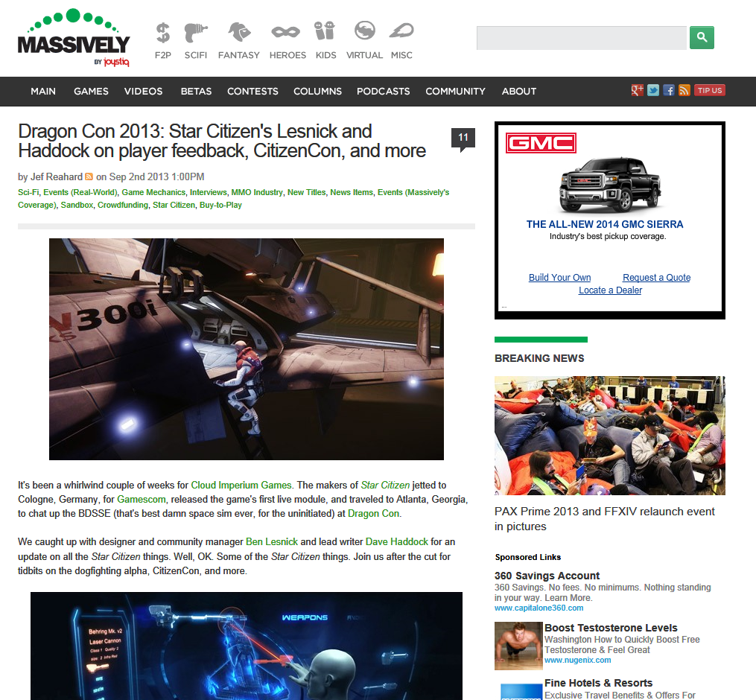The width and height of the screenshot is (756, 700).
Task: Open the KIDS category icon
Action: pos(325,33)
